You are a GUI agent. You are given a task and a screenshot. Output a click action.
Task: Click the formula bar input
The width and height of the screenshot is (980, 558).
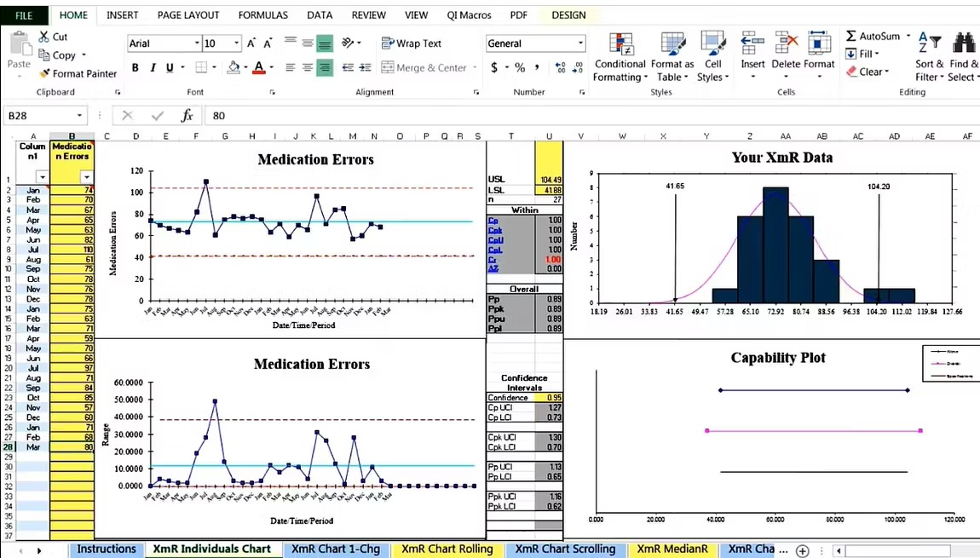(x=591, y=116)
